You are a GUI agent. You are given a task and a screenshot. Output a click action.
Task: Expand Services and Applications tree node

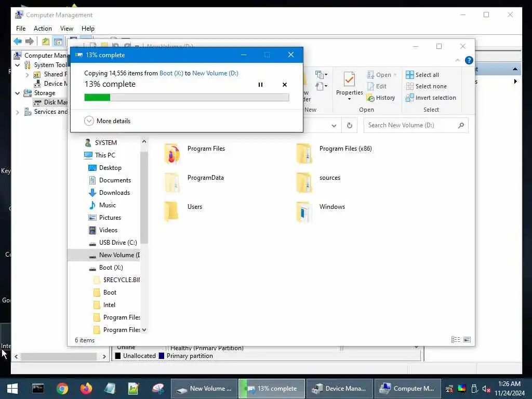tap(18, 112)
